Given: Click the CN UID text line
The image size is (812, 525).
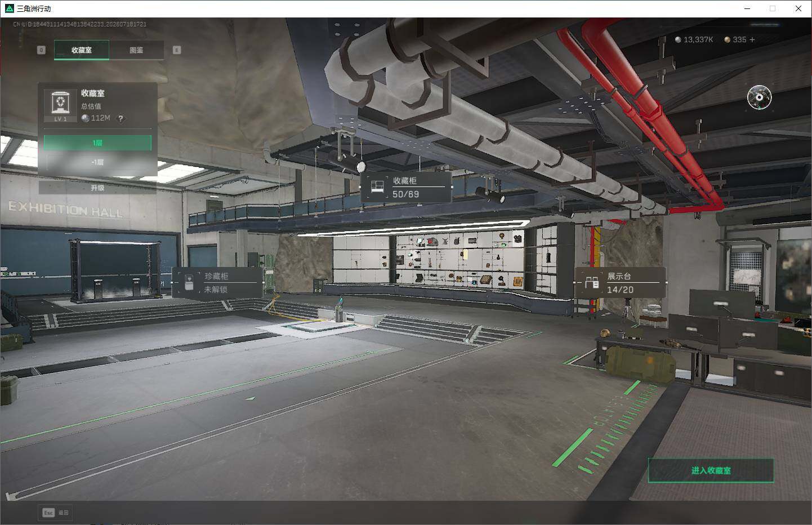Looking at the screenshot, I should (80, 24).
